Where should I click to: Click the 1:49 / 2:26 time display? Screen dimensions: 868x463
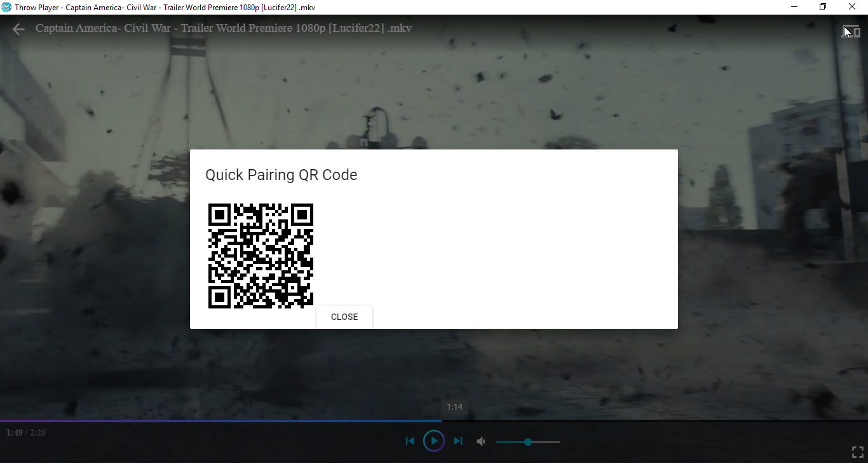point(26,433)
